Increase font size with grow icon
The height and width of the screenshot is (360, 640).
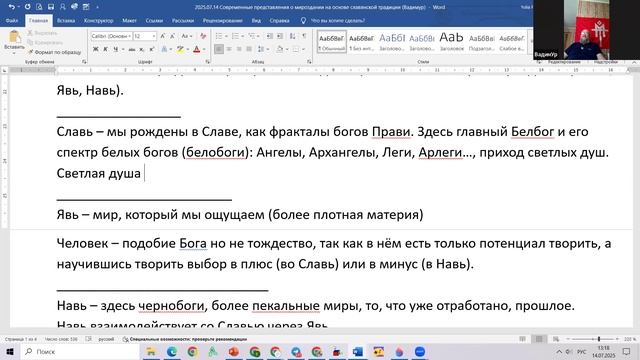(x=163, y=36)
